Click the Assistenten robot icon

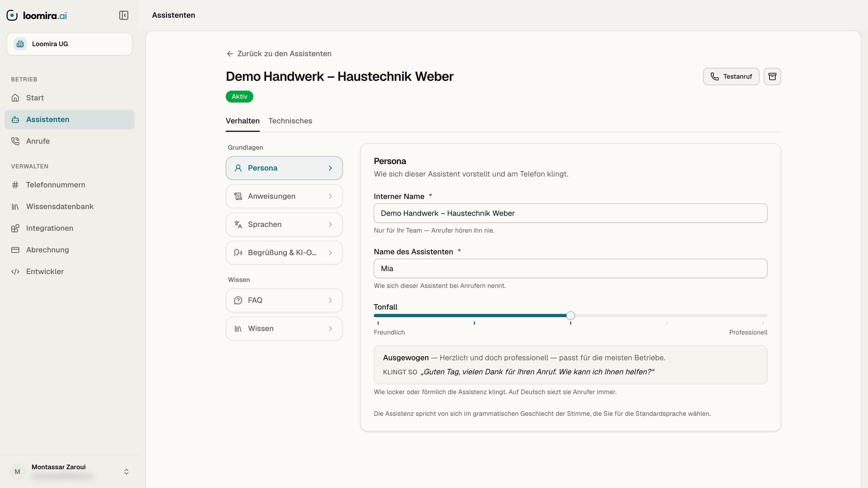pos(15,119)
